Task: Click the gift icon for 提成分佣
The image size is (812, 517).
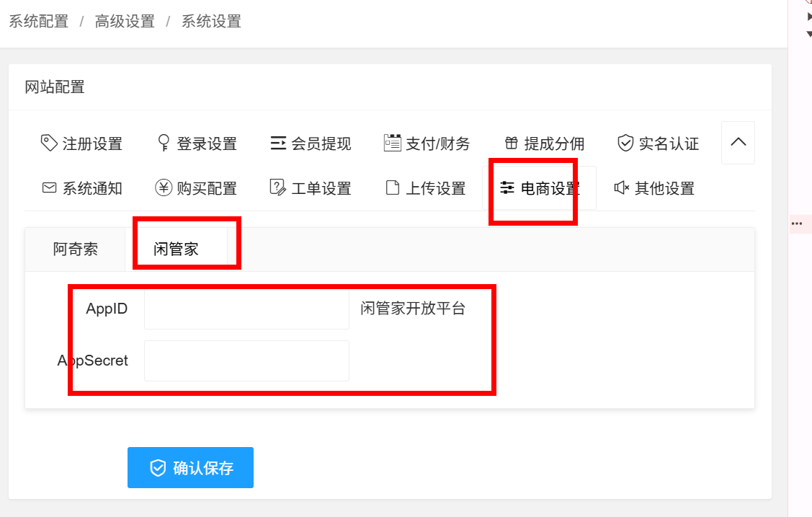Action: [511, 143]
